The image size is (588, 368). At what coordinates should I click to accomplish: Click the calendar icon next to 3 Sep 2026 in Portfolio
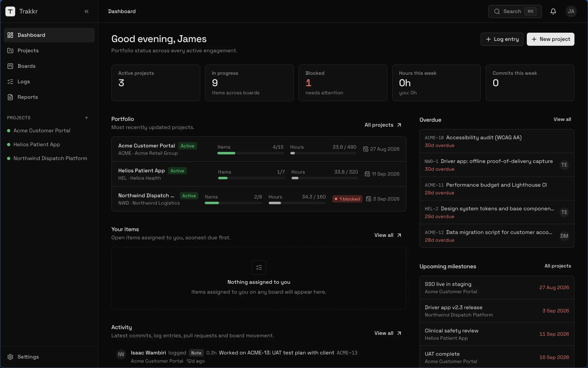click(369, 199)
